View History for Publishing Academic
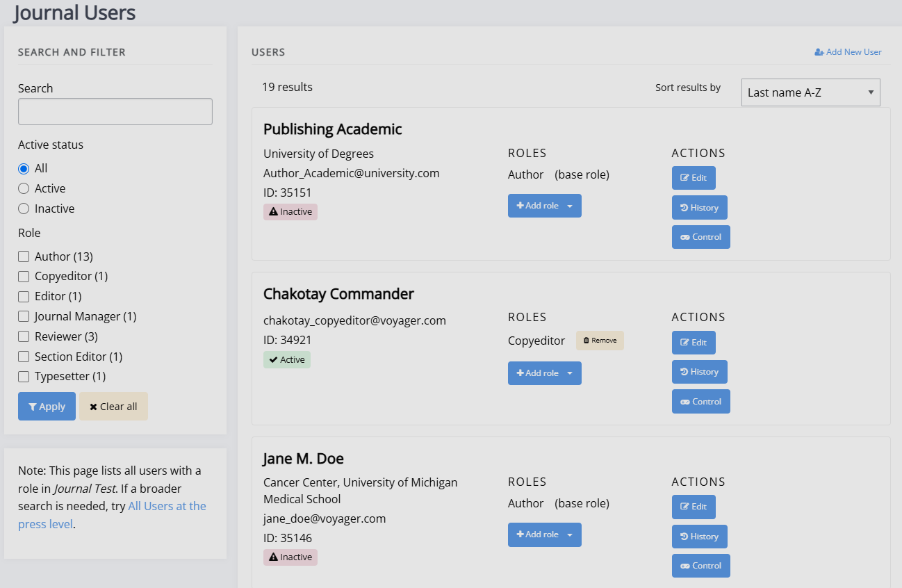The width and height of the screenshot is (902, 588). [699, 208]
